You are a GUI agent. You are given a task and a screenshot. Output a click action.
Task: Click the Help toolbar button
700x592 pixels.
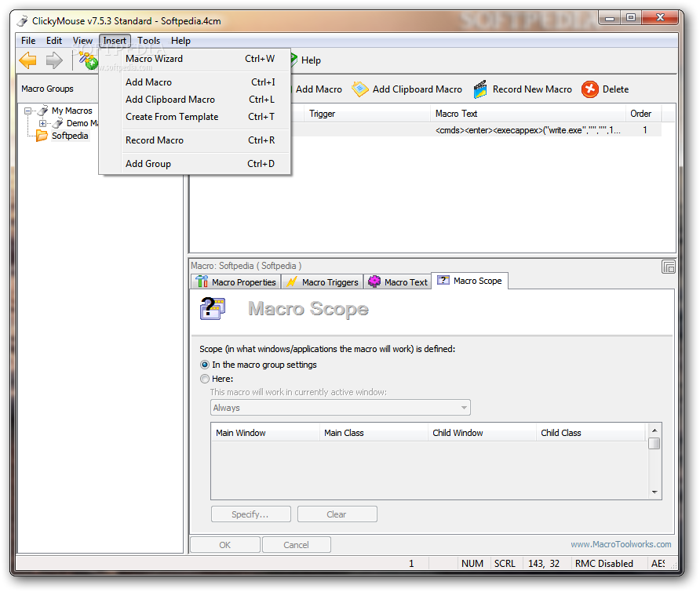pos(306,60)
